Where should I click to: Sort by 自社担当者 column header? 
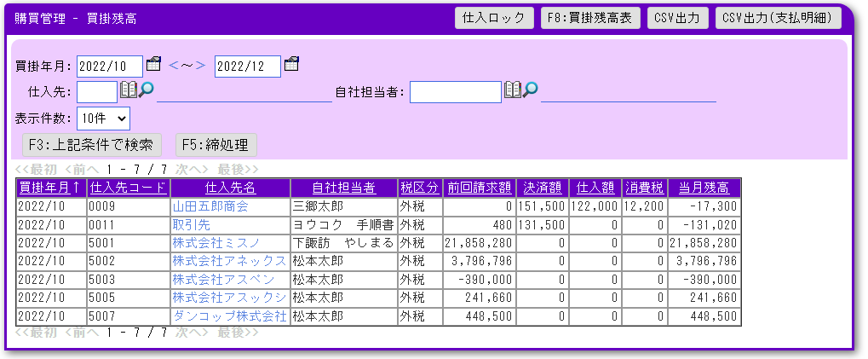pyautogui.click(x=344, y=188)
